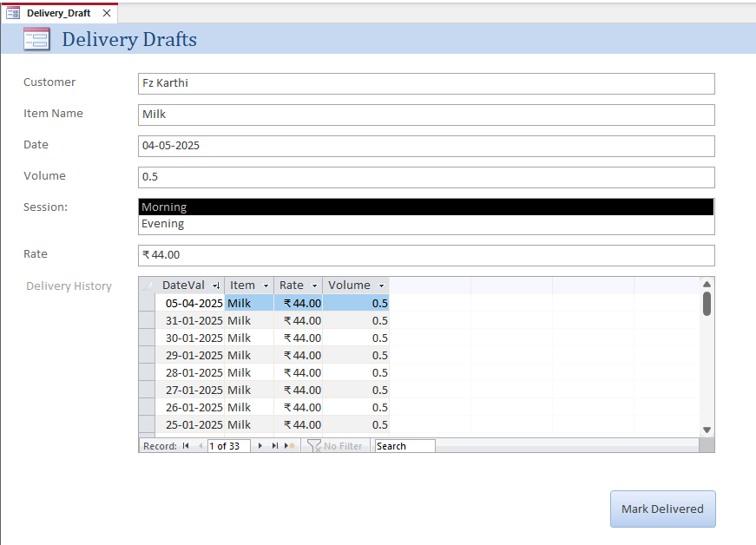Go to next record arrow
756x545 pixels.
pos(260,446)
